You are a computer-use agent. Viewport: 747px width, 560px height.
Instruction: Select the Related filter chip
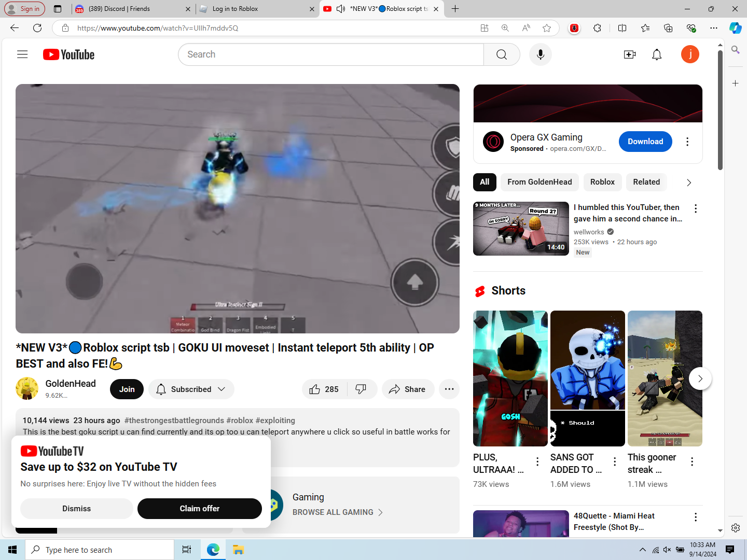click(646, 182)
